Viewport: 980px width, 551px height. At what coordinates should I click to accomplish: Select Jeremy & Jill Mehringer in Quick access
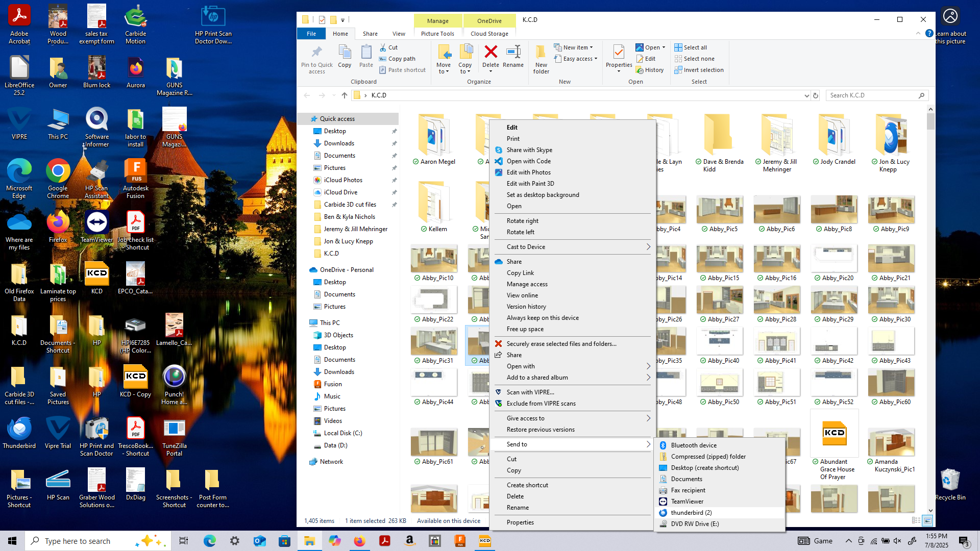point(355,229)
